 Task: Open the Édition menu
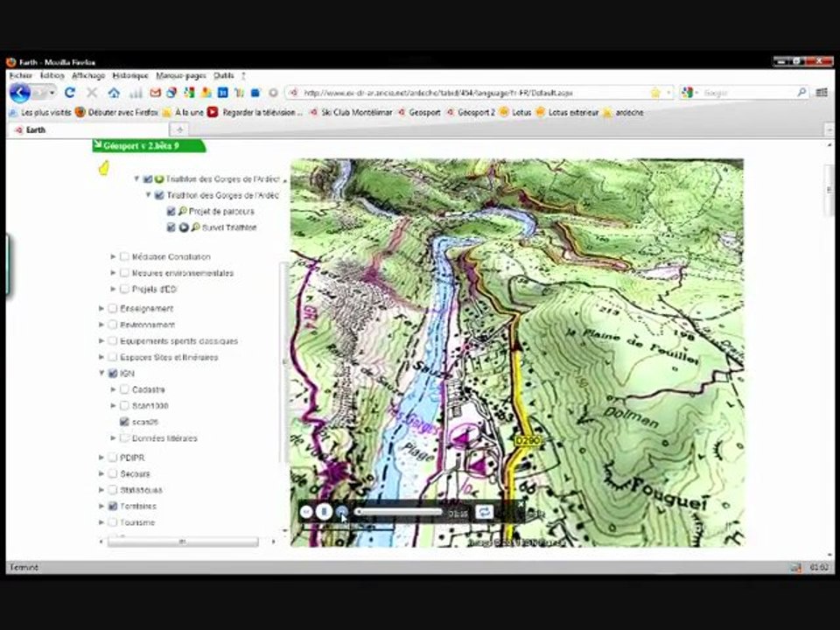[52, 75]
